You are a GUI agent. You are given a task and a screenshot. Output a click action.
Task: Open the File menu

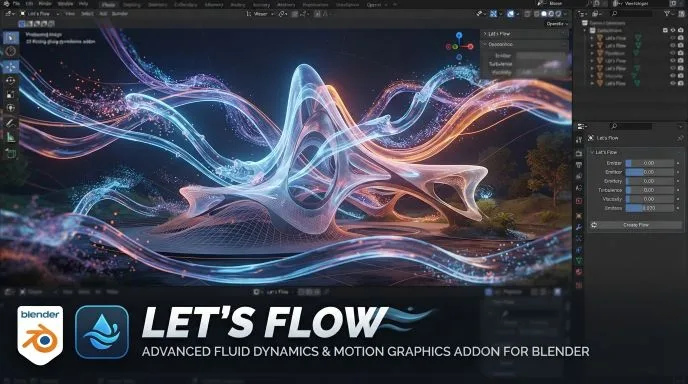[x=16, y=4]
